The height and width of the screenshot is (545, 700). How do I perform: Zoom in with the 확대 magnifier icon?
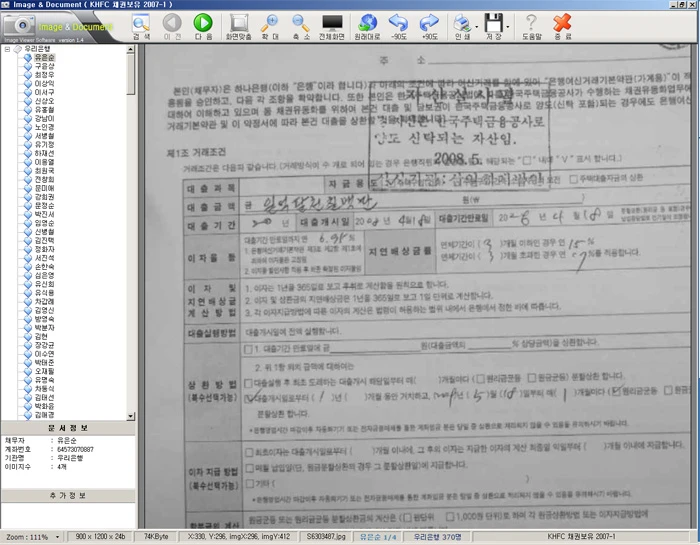[270, 26]
